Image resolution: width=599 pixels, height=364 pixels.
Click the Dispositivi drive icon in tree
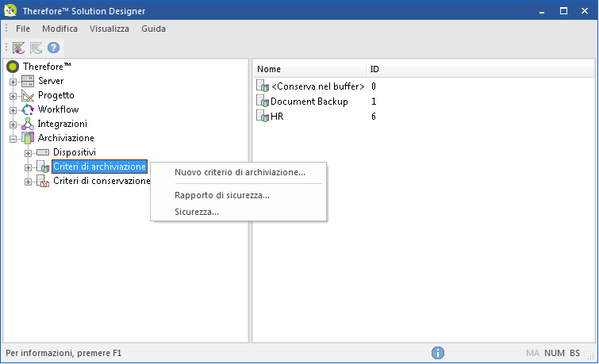click(x=43, y=152)
